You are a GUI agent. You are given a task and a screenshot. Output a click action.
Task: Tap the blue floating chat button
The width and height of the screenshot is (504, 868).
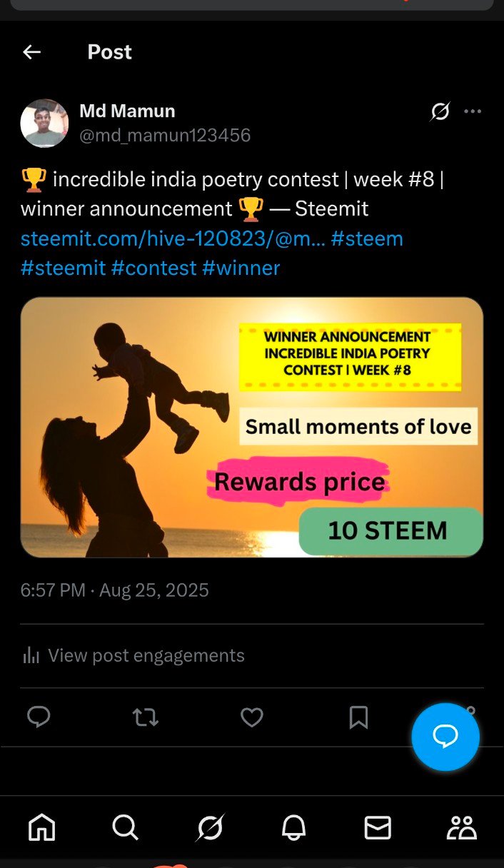(445, 737)
